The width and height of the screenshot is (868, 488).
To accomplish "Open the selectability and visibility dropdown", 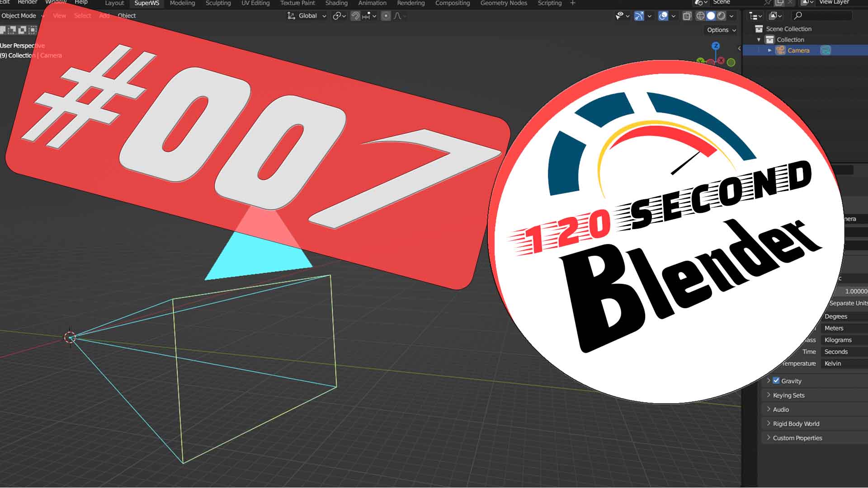I will click(x=623, y=16).
